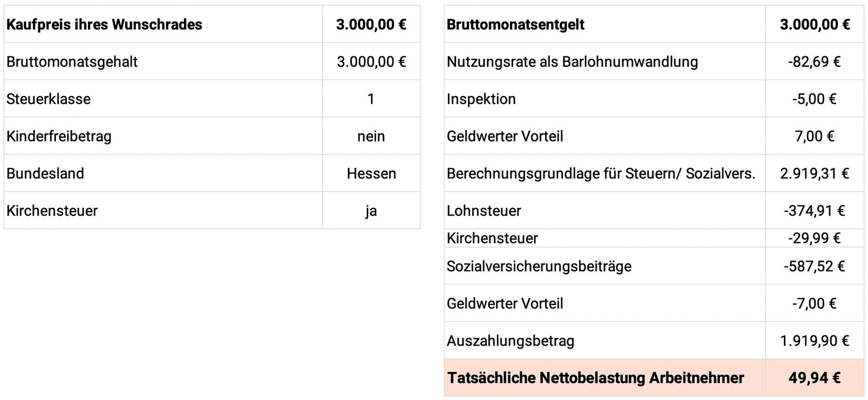Image resolution: width=868 pixels, height=400 pixels.
Task: Click the negative Geldwerter Vorteil -7,00 € cell
Action: (815, 303)
